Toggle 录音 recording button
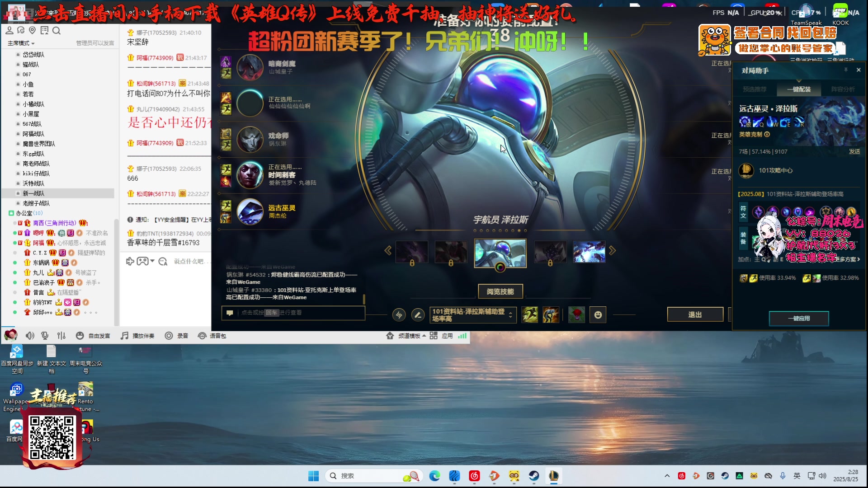Image resolution: width=868 pixels, height=488 pixels. tap(176, 336)
